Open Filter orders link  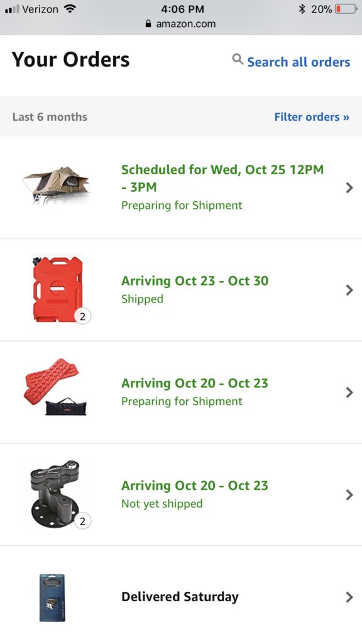tap(312, 116)
